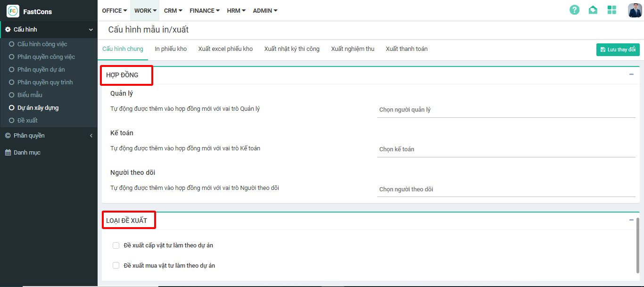Click the Cấu hình gear icon
This screenshot has height=287, width=644.
click(8, 30)
